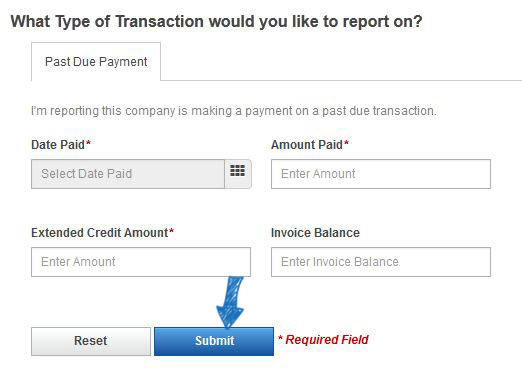Image resolution: width=522 pixels, height=374 pixels.
Task: Click the past due transaction description sentence
Action: pyautogui.click(x=234, y=111)
